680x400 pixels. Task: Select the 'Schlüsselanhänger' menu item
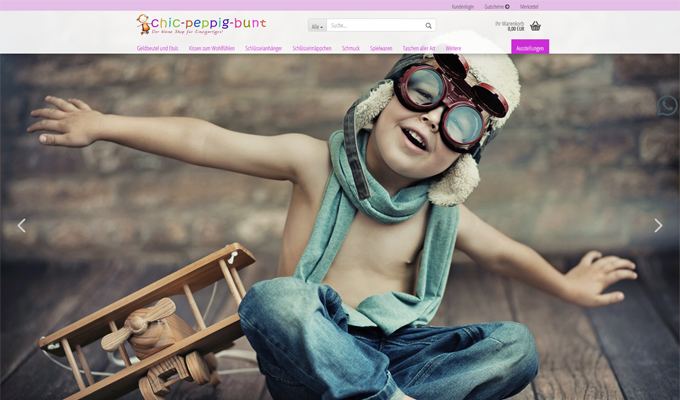click(x=265, y=48)
